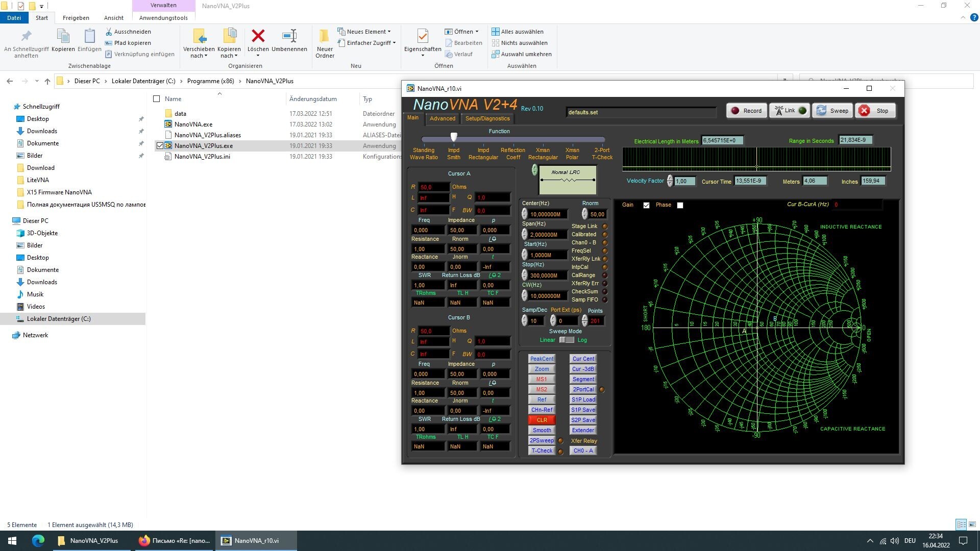Click the Kopieren icon in ribbon

[63, 36]
